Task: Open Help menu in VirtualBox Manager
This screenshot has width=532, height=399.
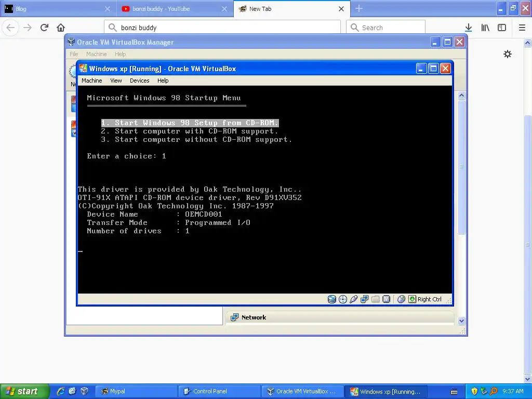Action: (x=120, y=54)
